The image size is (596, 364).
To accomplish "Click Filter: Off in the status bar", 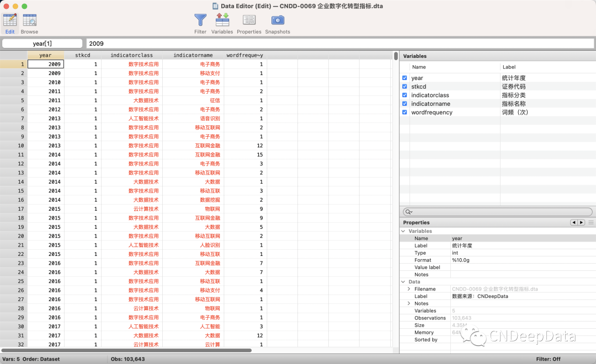I will click(548, 359).
